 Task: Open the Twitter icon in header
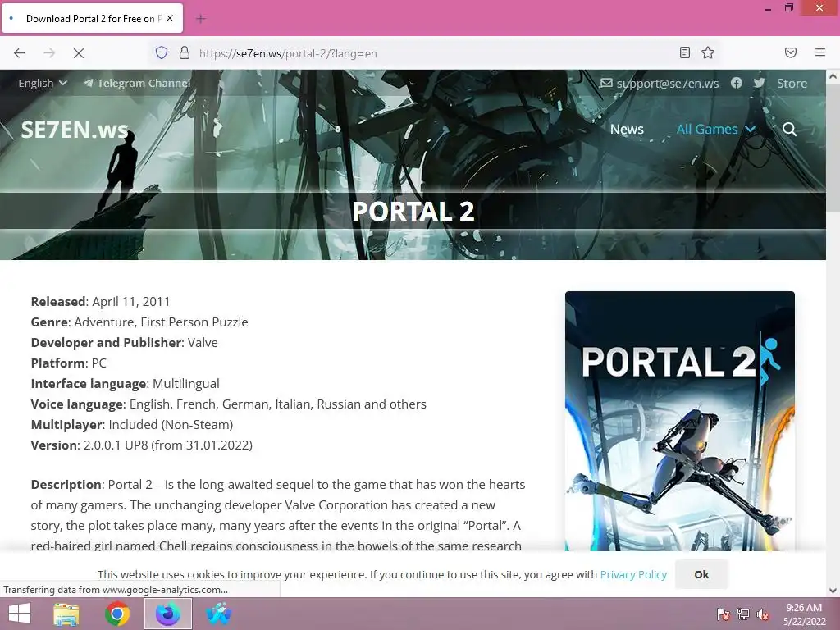click(x=759, y=83)
